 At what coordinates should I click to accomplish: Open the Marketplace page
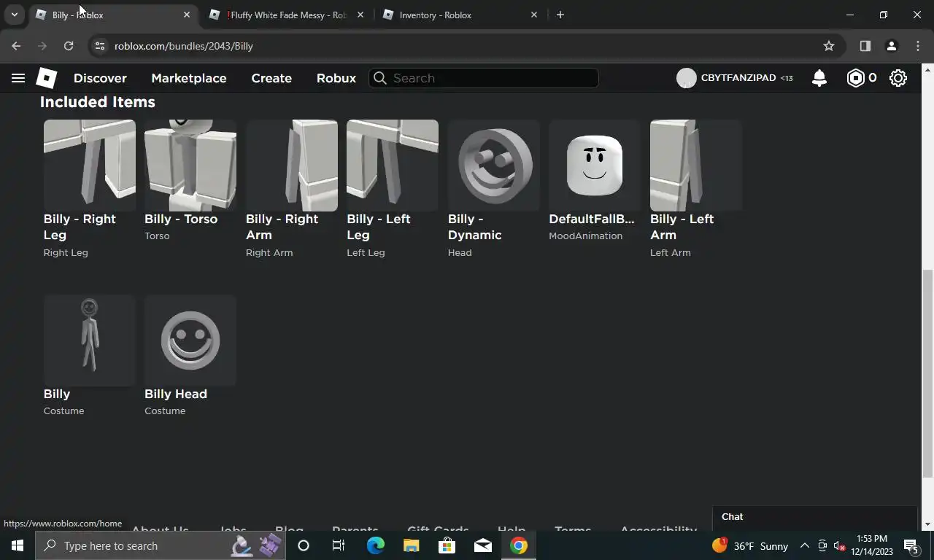(189, 78)
